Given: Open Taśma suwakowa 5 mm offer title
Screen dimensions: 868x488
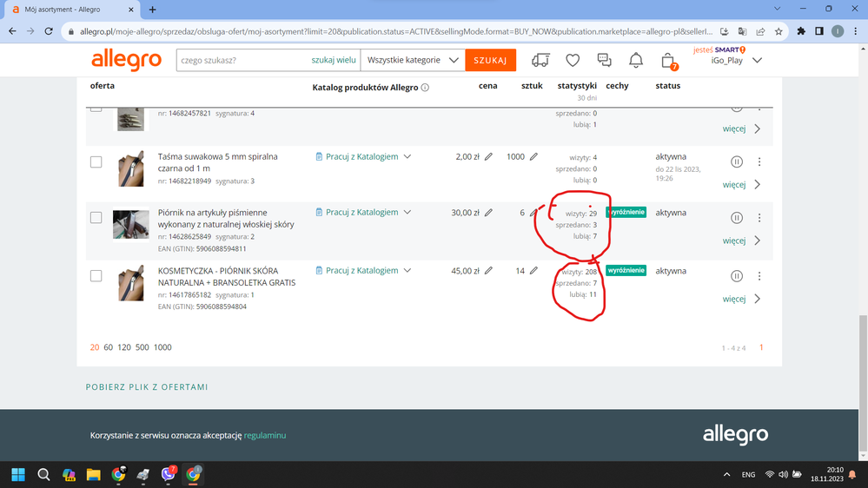Looking at the screenshot, I should 217,162.
